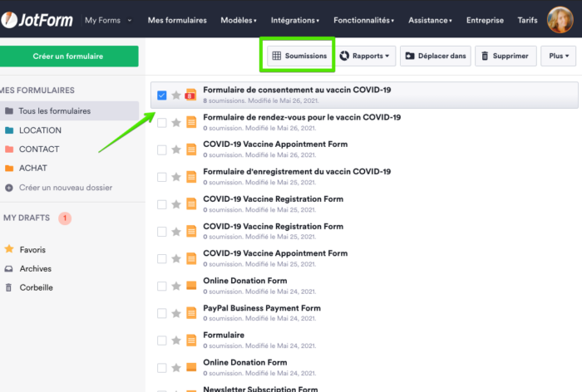Expand the Rapports dropdown
582x392 pixels.
click(x=365, y=56)
